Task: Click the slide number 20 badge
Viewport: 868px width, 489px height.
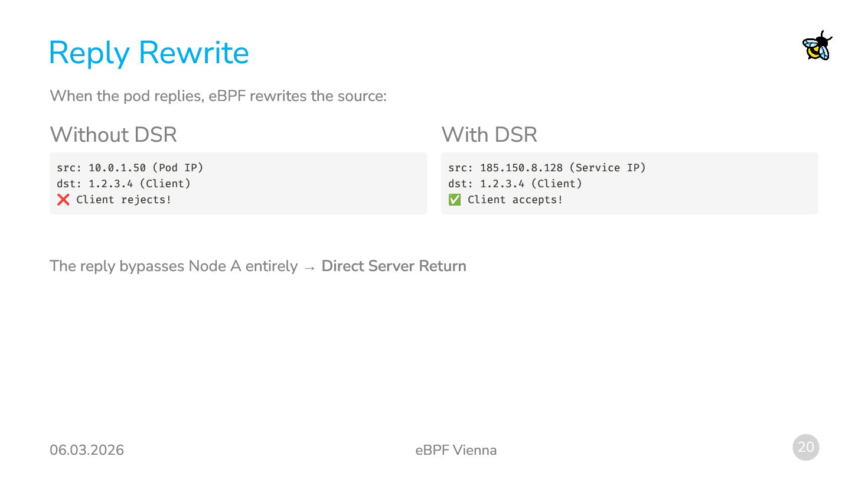Action: click(x=805, y=447)
